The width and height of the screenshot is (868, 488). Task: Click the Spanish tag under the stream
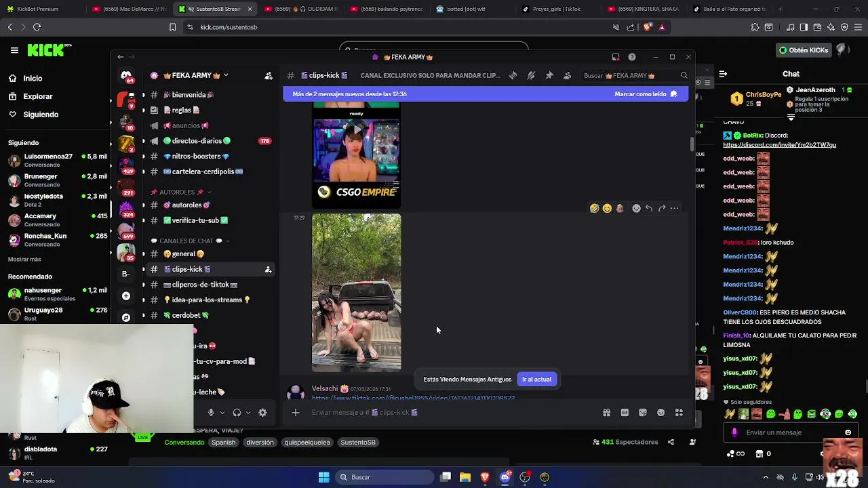[x=223, y=442]
